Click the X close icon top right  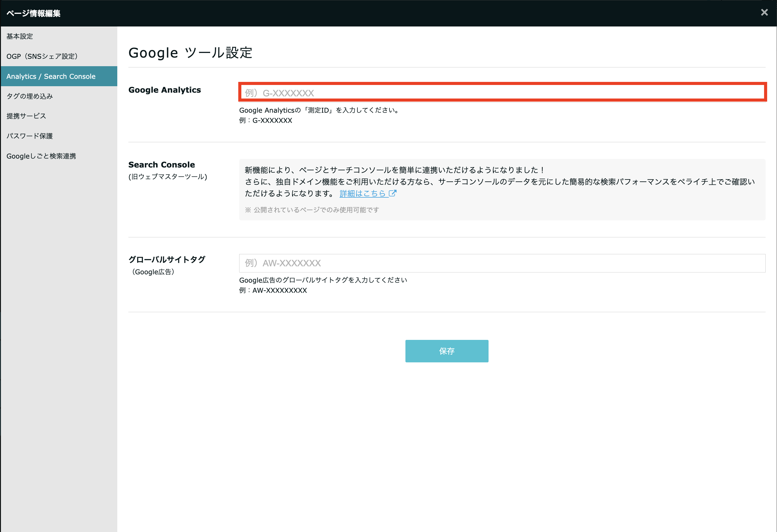(x=764, y=12)
